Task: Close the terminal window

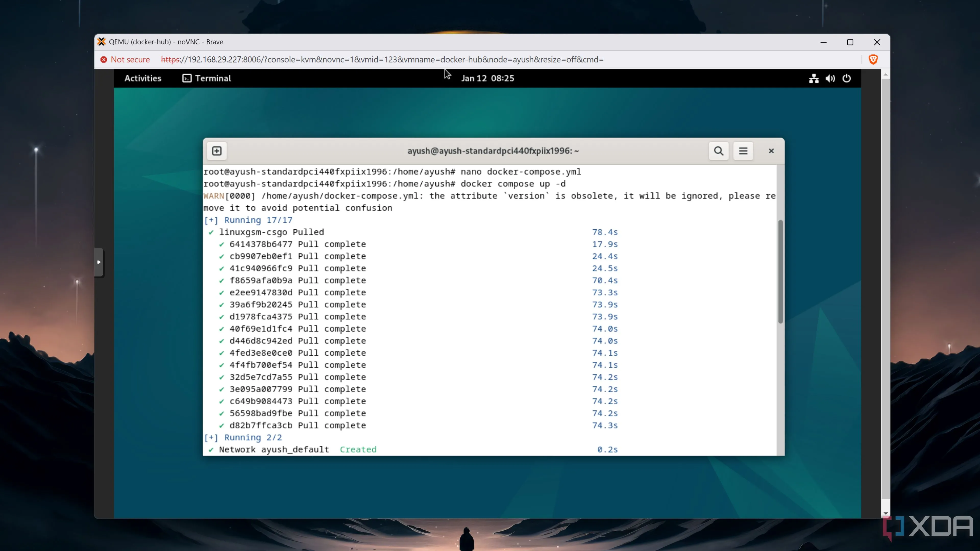Action: (x=771, y=151)
